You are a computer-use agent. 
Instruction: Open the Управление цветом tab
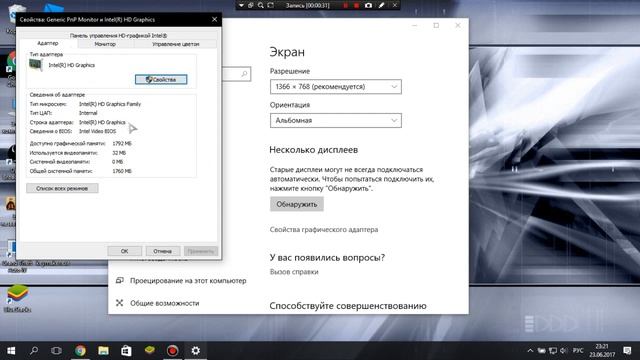[176, 44]
